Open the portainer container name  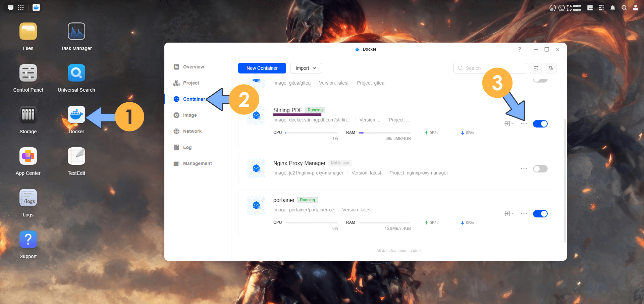pyautogui.click(x=284, y=200)
